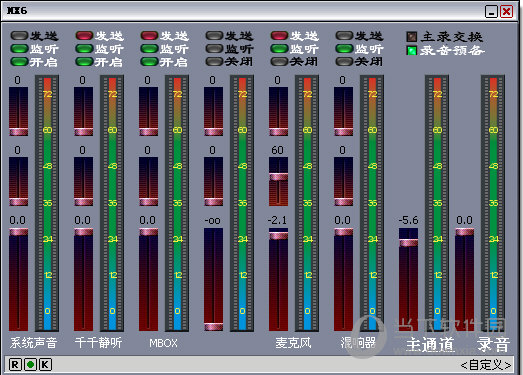Toggle 监听 on the MBOX channel

tap(149, 49)
